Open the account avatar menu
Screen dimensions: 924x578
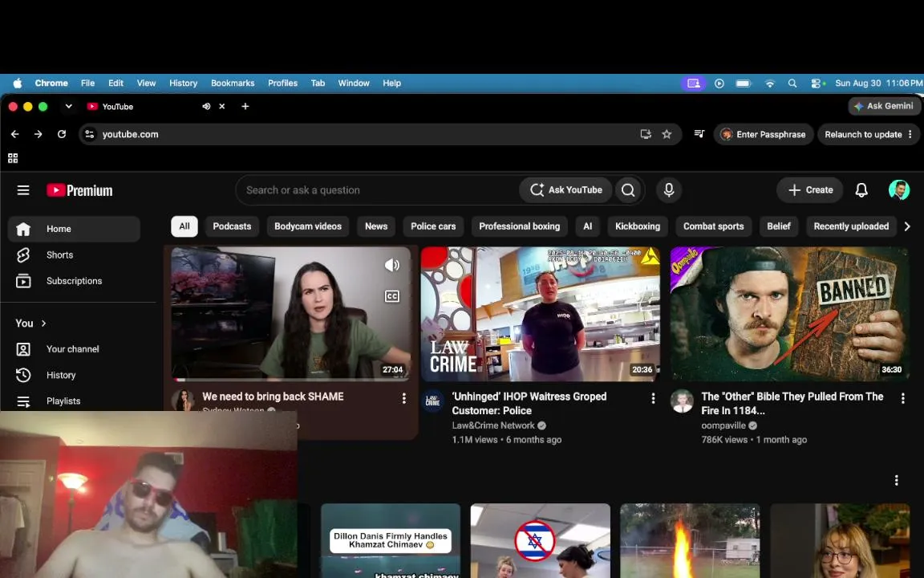[x=898, y=190]
